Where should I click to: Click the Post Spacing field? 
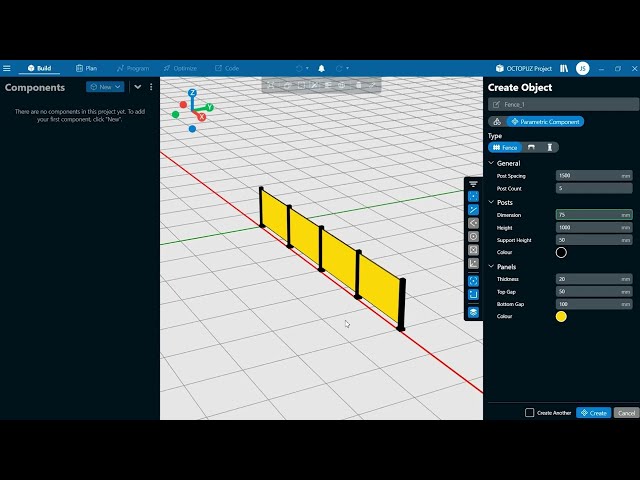click(x=594, y=176)
